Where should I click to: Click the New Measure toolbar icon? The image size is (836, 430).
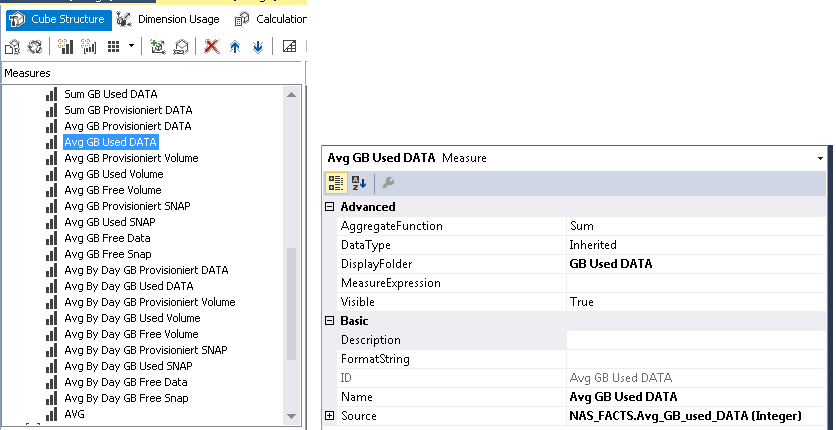[66, 47]
